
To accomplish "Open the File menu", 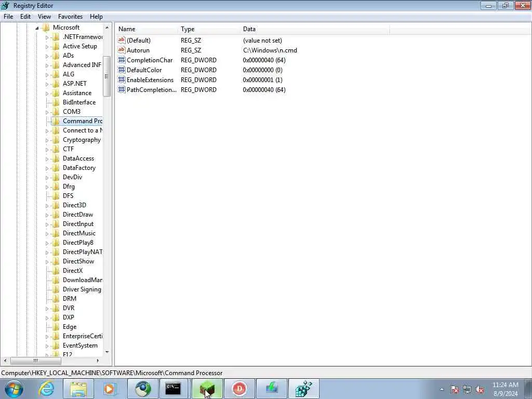I will 8,17.
